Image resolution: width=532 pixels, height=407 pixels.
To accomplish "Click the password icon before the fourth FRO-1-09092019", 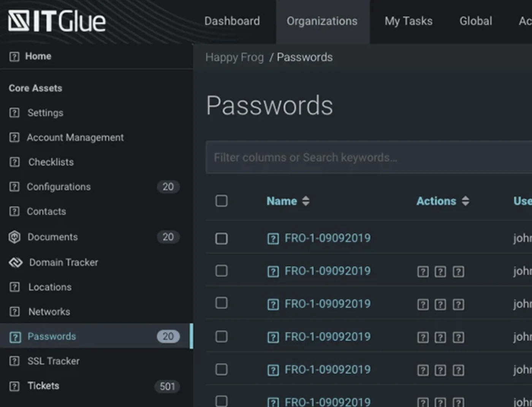I will click(273, 337).
